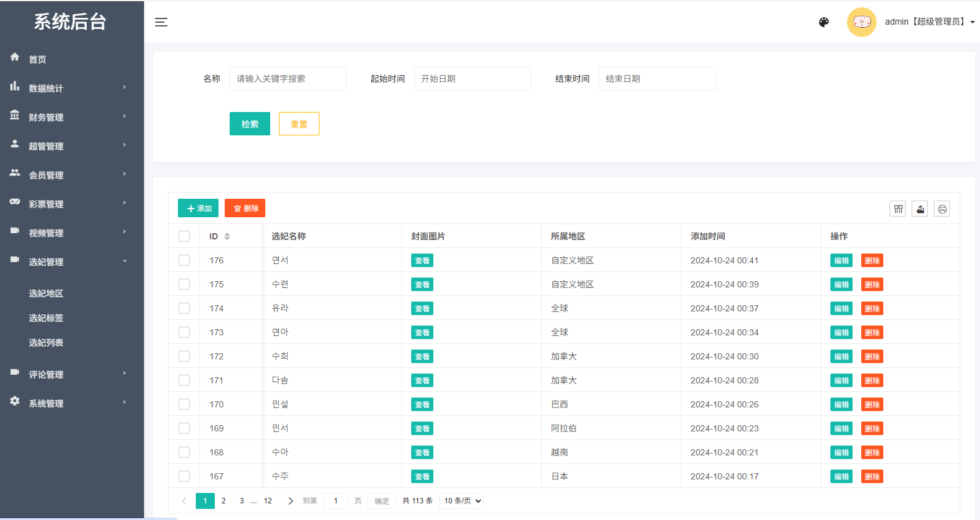Image resolution: width=980 pixels, height=520 pixels.
Task: Open the admin 超级管理员 user dropdown
Action: (929, 22)
